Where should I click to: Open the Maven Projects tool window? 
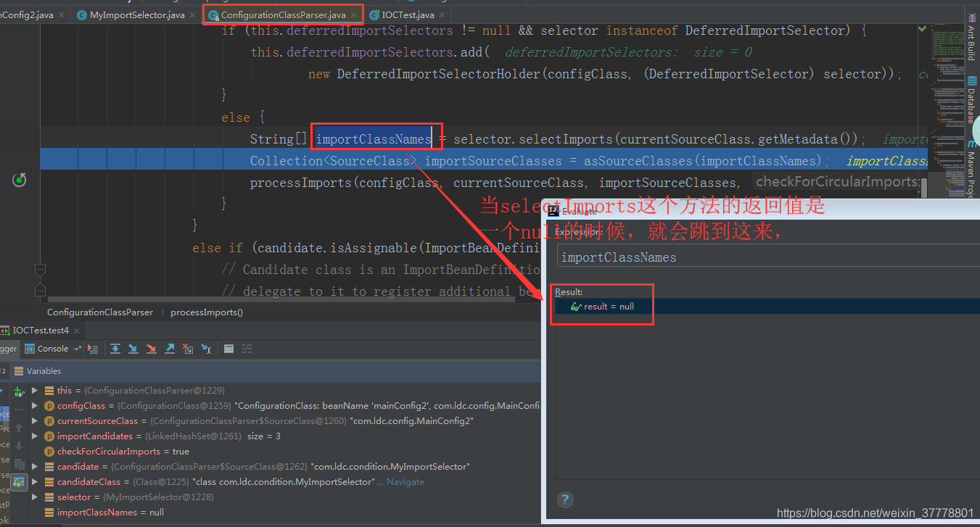pyautogui.click(x=971, y=169)
